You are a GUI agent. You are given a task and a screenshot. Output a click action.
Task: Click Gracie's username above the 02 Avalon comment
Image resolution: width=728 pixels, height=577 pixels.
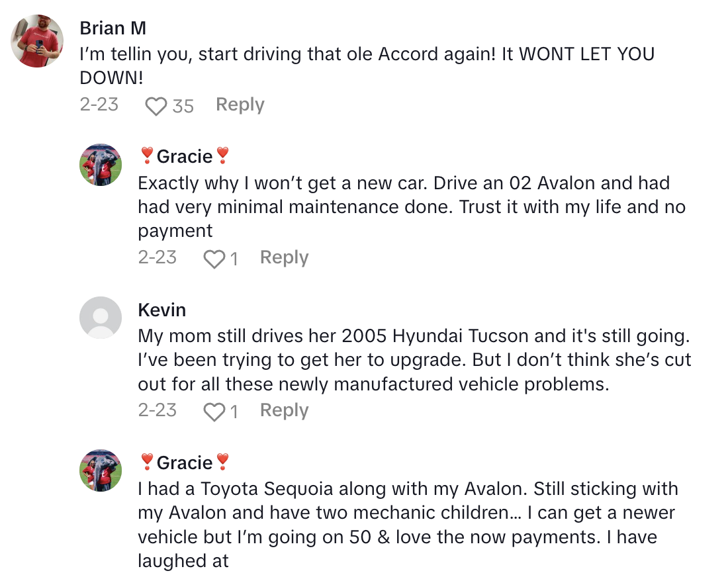(185, 156)
